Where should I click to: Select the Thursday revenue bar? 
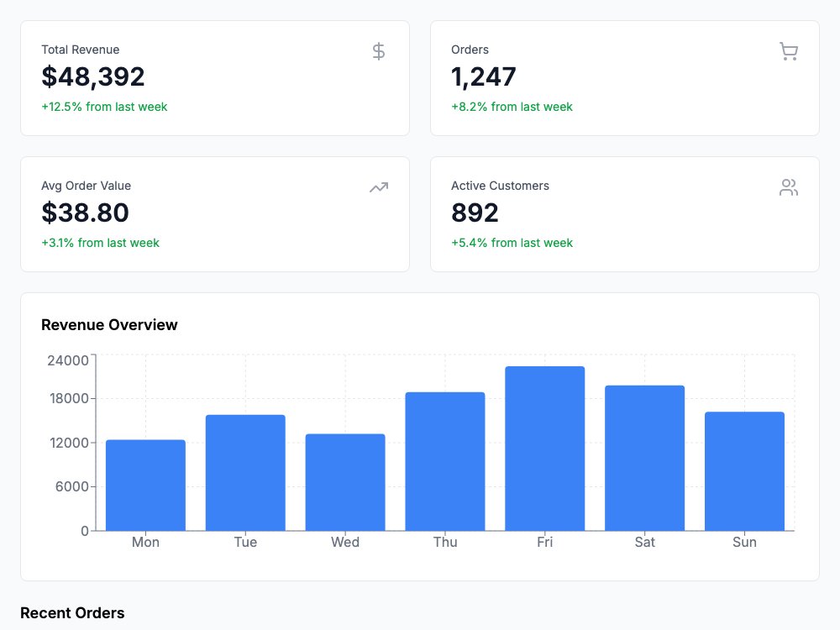[x=445, y=461]
